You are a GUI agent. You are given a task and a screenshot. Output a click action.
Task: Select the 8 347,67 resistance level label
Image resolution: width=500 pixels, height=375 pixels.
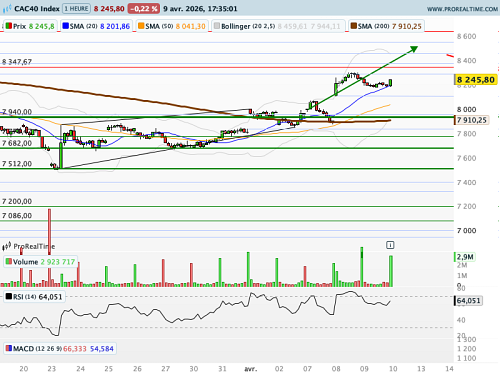(x=17, y=62)
